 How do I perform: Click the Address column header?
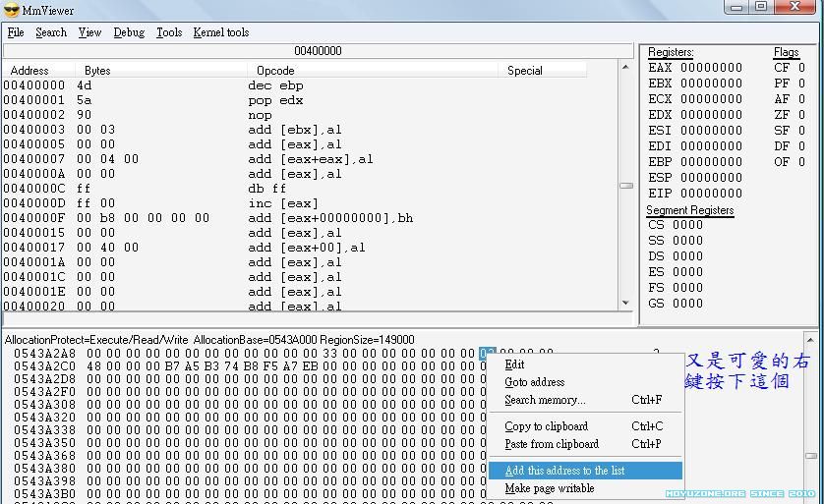tap(29, 71)
